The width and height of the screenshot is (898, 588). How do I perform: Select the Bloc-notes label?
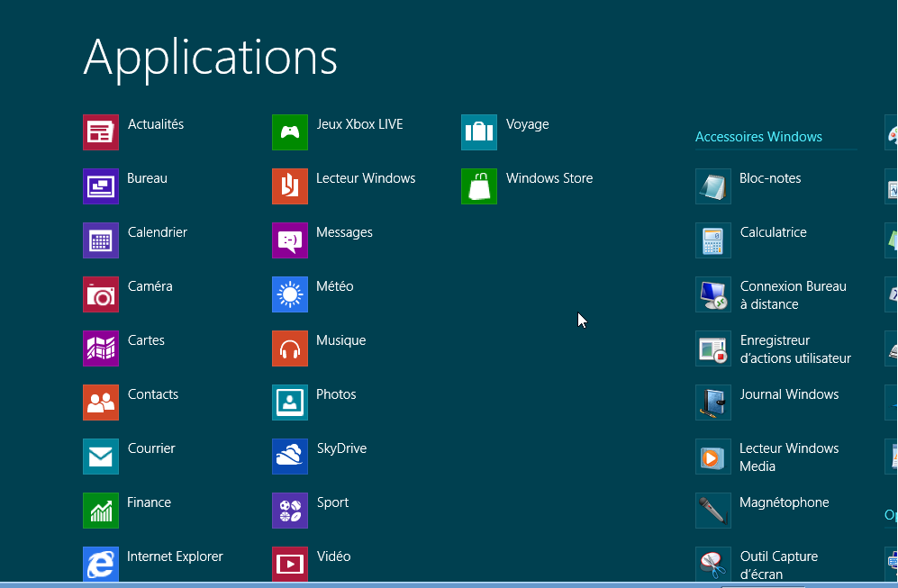770,178
